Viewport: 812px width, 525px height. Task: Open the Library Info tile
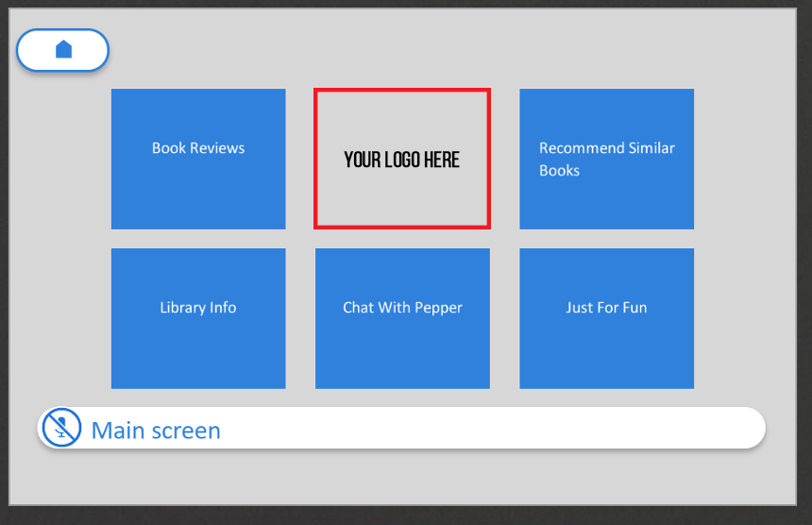pos(198,318)
